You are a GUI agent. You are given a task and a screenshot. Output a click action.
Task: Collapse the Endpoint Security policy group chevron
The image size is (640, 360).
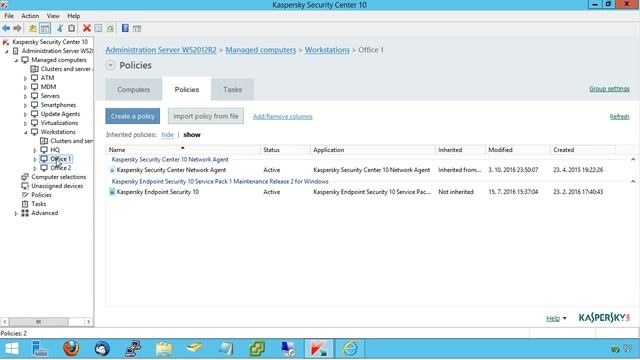pos(633,181)
